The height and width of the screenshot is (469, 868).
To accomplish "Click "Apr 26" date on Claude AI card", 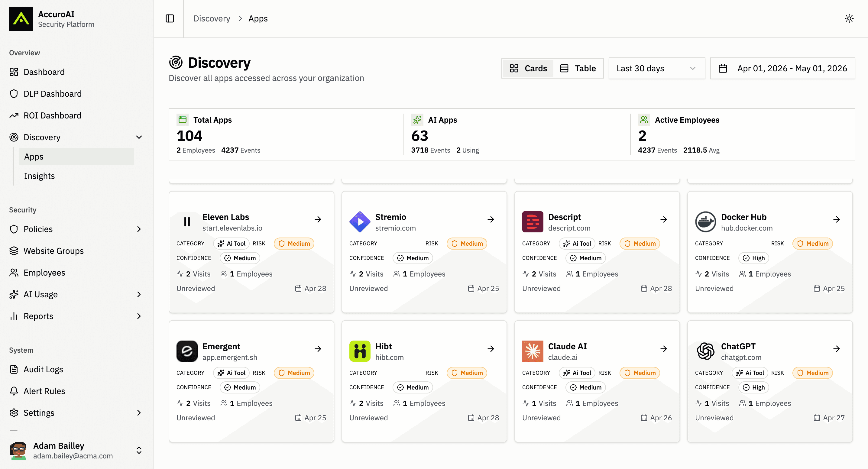I will pyautogui.click(x=661, y=418).
